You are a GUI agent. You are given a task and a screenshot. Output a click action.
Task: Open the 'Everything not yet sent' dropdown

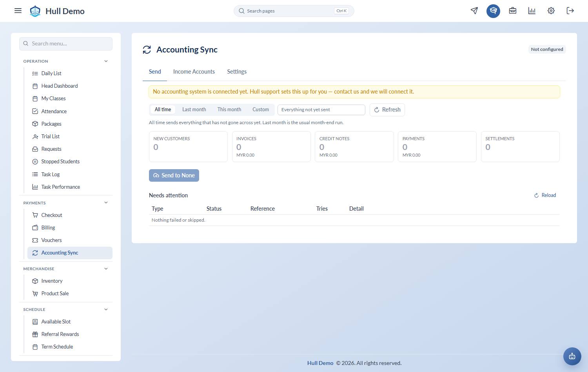(321, 110)
